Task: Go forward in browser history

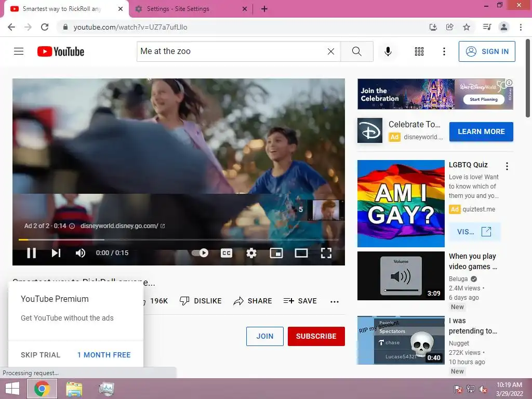Action: click(28, 27)
